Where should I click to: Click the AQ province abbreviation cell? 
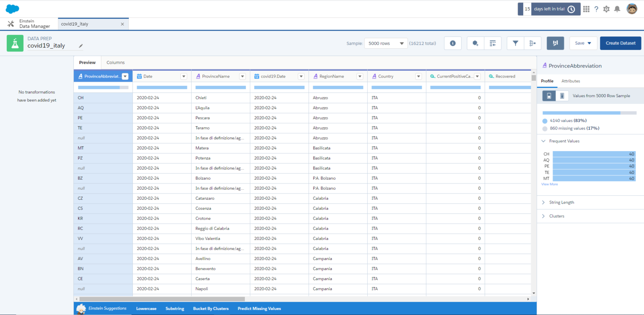[x=103, y=108]
